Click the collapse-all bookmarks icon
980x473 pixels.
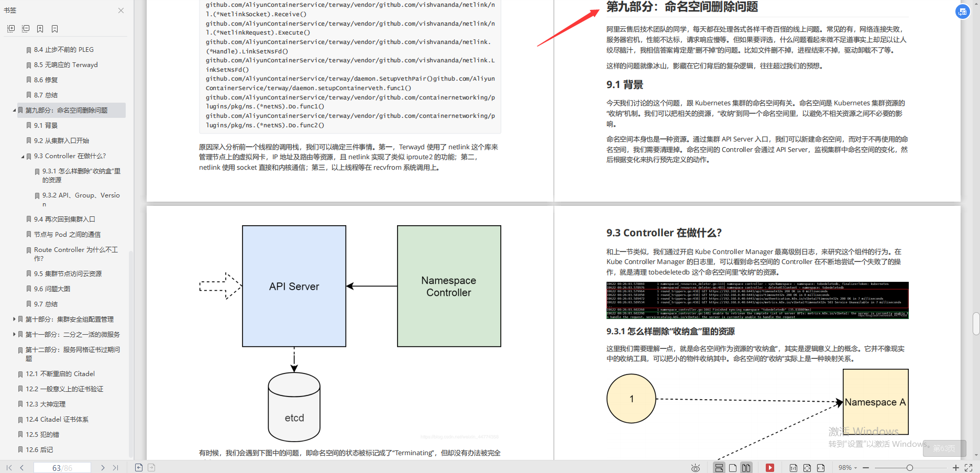pos(26,29)
